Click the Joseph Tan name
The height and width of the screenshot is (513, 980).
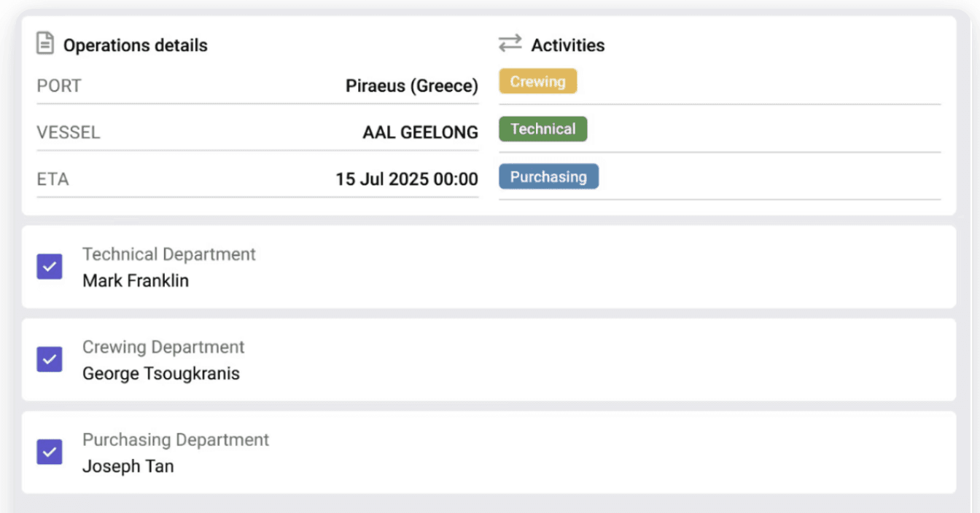(x=128, y=466)
